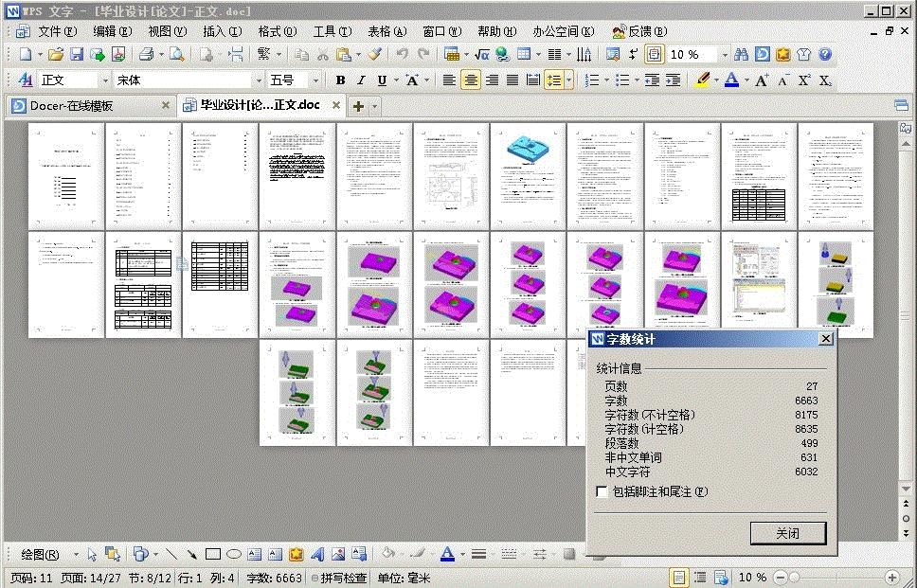
Task: Toggle spell check in status bar
Action: click(x=339, y=579)
